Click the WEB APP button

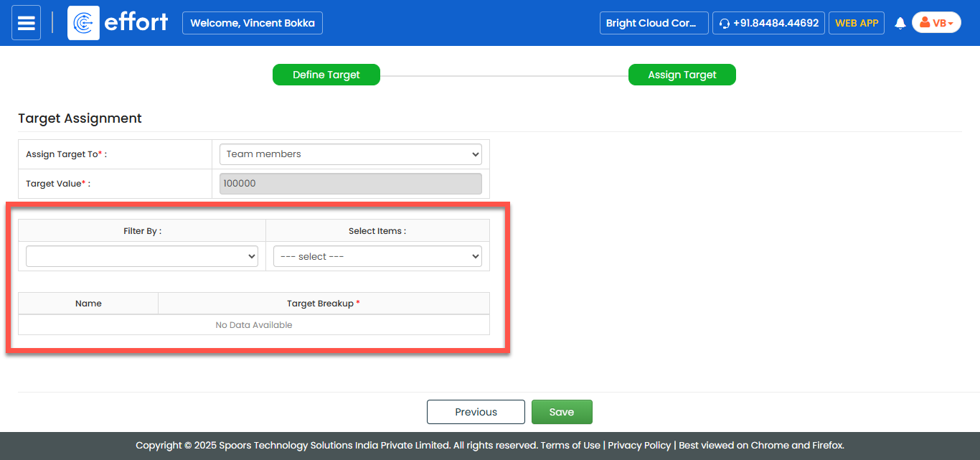pyautogui.click(x=856, y=23)
